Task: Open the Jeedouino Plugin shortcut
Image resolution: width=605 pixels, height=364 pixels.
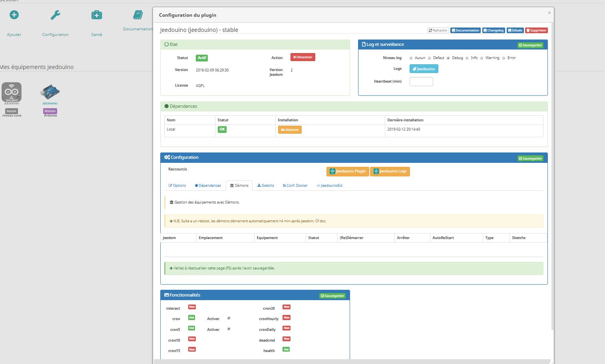Action: (348, 171)
